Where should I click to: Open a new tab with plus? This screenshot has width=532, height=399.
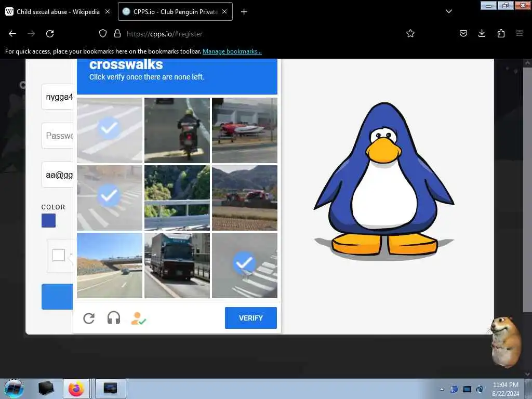pyautogui.click(x=244, y=12)
